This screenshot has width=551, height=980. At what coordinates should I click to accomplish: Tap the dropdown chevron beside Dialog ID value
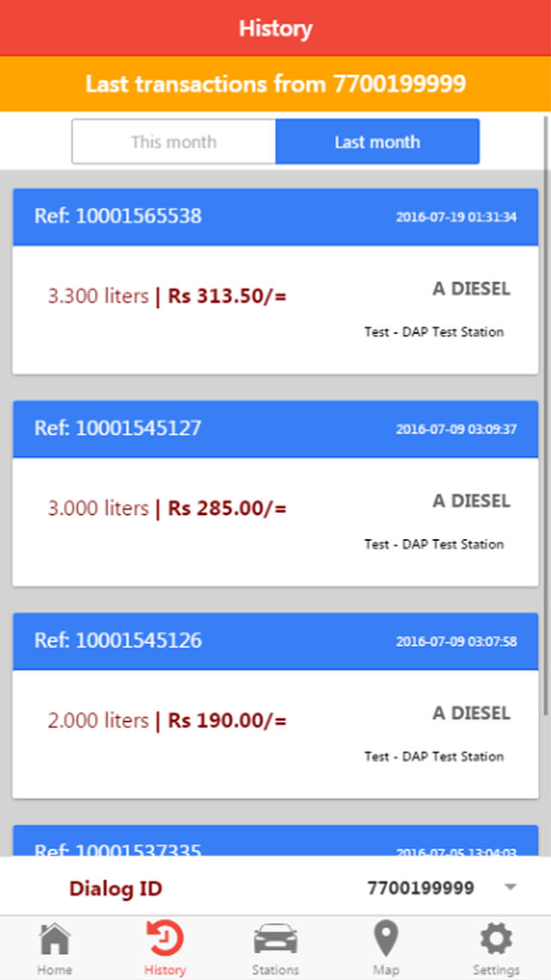508,887
